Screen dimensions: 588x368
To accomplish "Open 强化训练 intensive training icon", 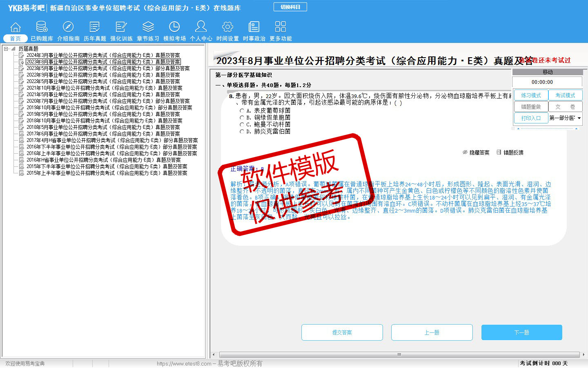I will [121, 27].
